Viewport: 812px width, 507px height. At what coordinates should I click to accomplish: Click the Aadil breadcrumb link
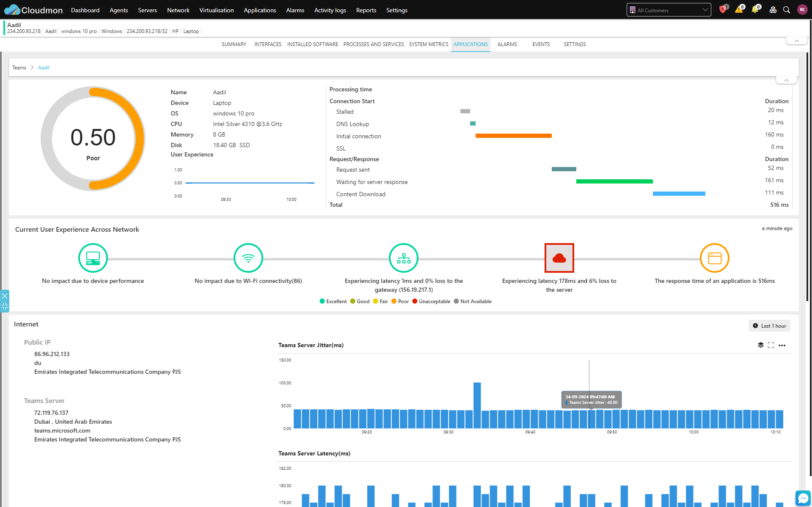tap(44, 68)
